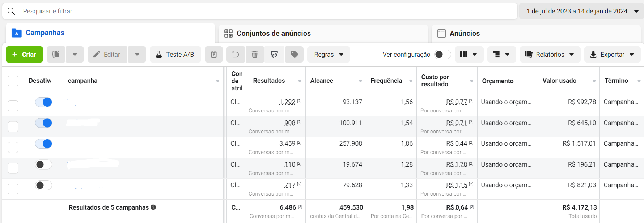Image resolution: width=644 pixels, height=223 pixels.
Task: Open the Exportar dropdown menu
Action: click(612, 54)
